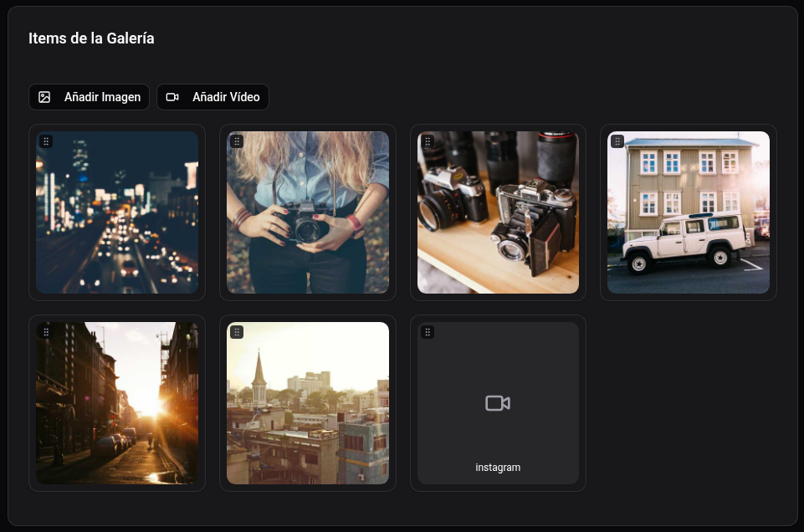This screenshot has width=804, height=532.
Task: Select the woman holding camera thumbnail
Action: click(x=308, y=217)
